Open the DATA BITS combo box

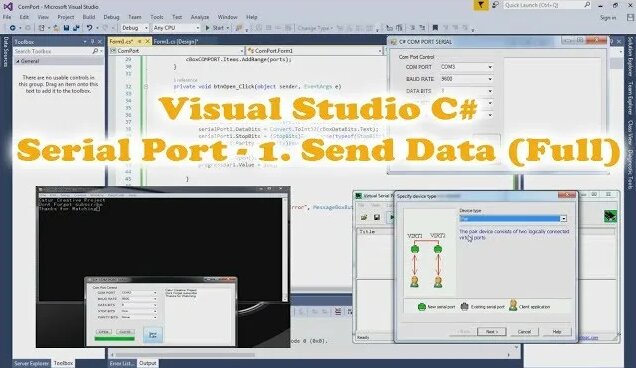pos(466,91)
